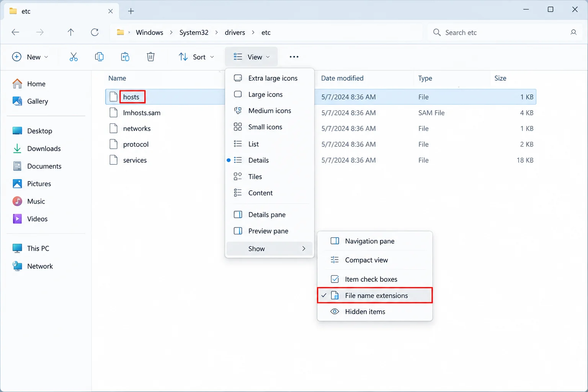Navigate to Windows in breadcrumb

point(150,33)
